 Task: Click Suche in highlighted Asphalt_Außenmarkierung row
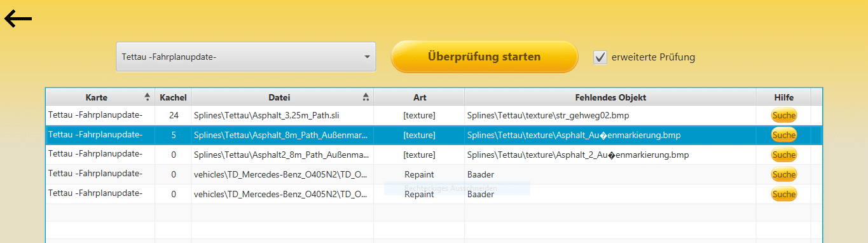tap(783, 135)
